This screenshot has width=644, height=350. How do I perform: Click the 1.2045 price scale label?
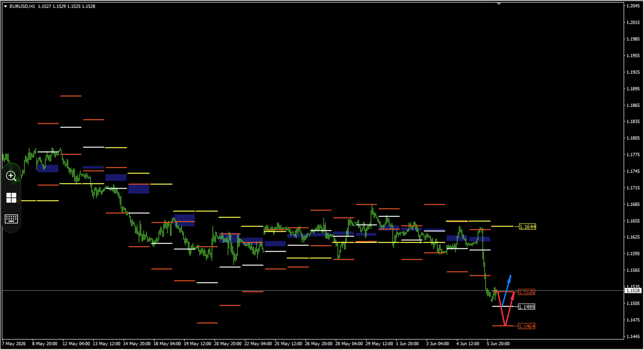(633, 6)
